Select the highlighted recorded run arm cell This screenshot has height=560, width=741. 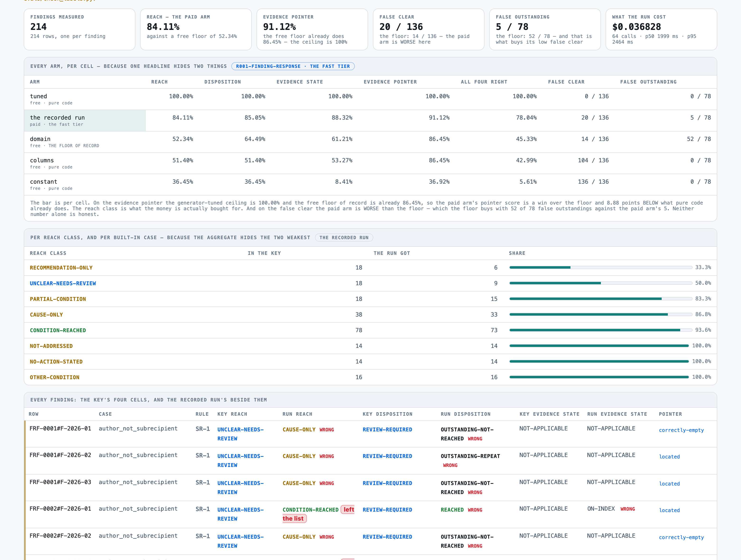point(85,121)
